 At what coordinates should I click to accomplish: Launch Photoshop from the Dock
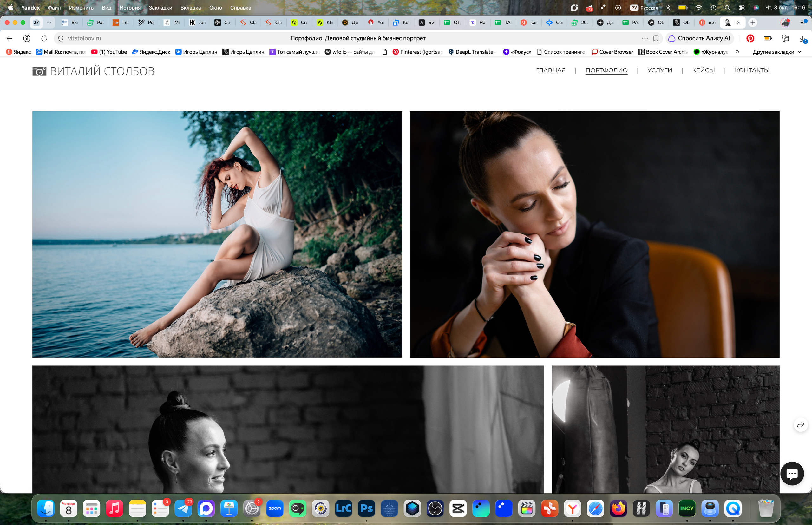pyautogui.click(x=366, y=508)
